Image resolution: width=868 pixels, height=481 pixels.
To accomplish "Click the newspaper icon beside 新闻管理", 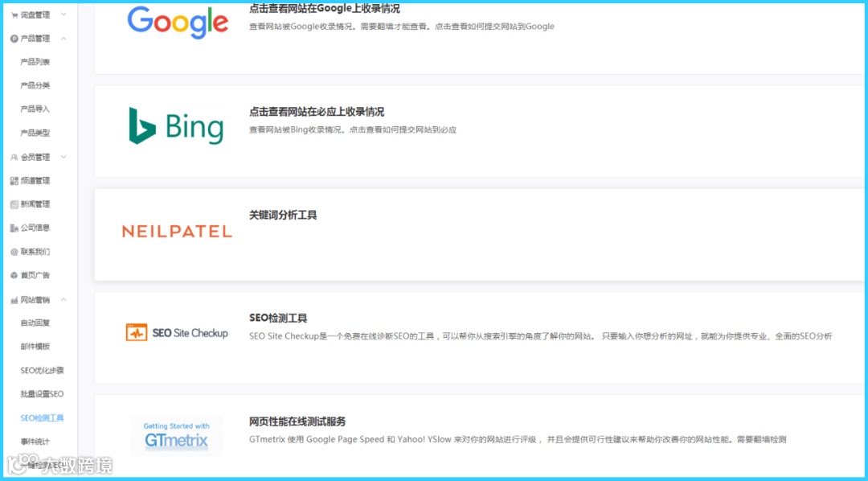I will point(14,204).
